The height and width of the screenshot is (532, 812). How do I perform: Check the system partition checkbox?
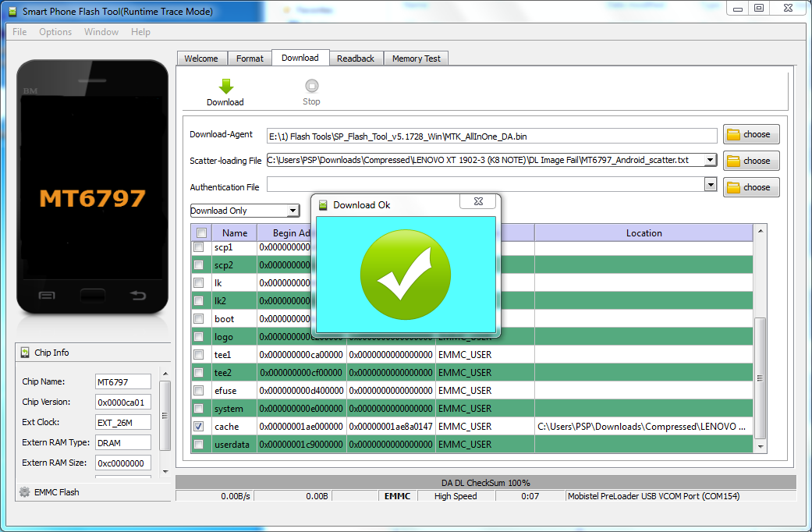click(198, 409)
